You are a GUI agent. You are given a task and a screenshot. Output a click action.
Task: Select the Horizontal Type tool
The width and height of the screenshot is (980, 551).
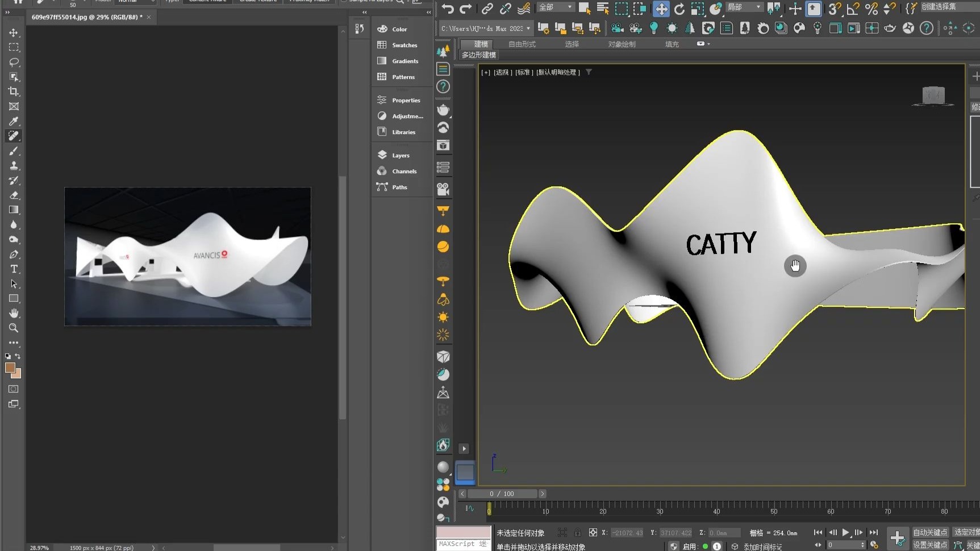coord(14,269)
